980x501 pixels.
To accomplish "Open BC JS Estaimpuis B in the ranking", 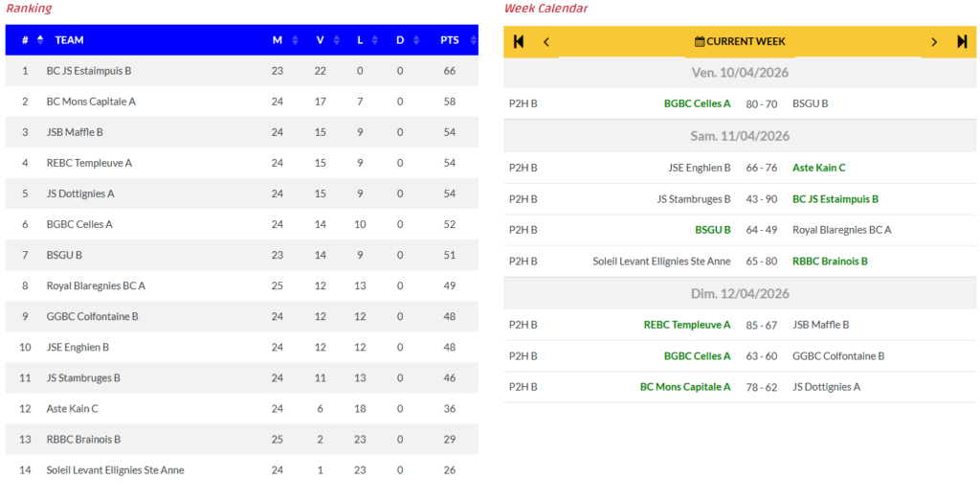I will [x=89, y=71].
